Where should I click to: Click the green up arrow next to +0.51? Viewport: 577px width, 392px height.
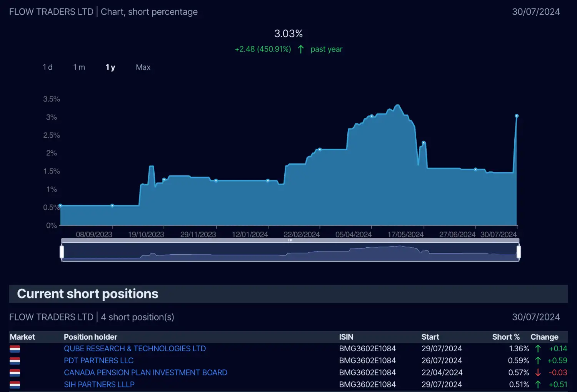[x=538, y=384]
